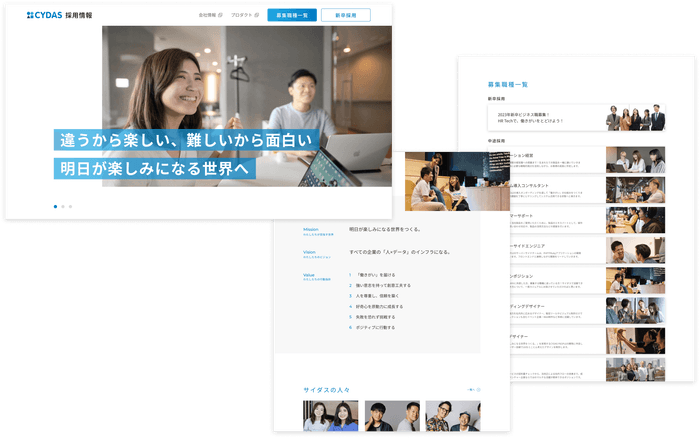Open the 会社情報 external link
This screenshot has width=700, height=438.
(x=210, y=15)
